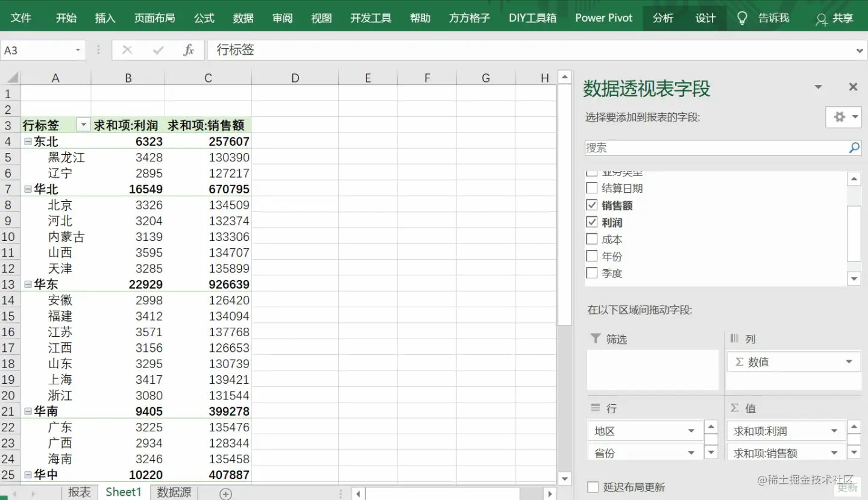868x500 pixels.
Task: Select the column D header
Action: [x=295, y=78]
